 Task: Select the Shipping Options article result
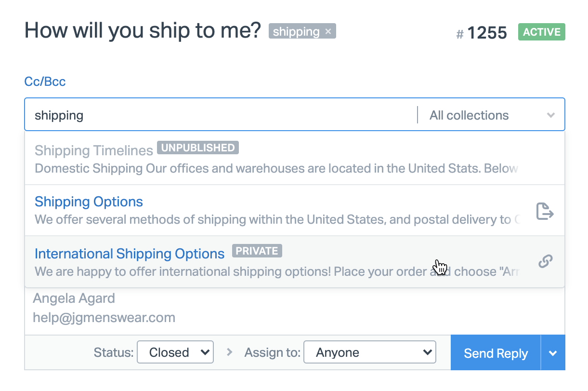89,202
